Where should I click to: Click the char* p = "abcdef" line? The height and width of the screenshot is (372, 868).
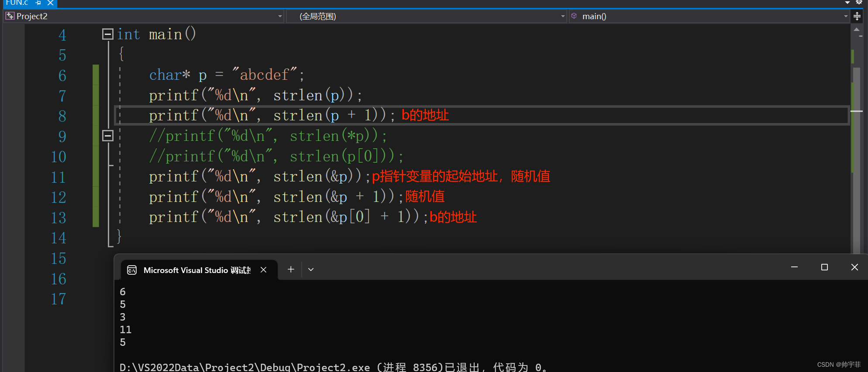(227, 75)
